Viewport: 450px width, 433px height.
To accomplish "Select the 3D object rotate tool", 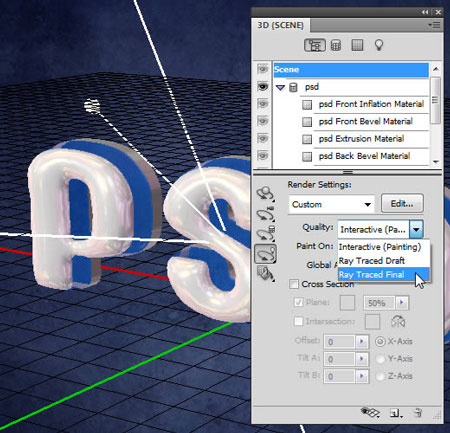I will click(265, 193).
